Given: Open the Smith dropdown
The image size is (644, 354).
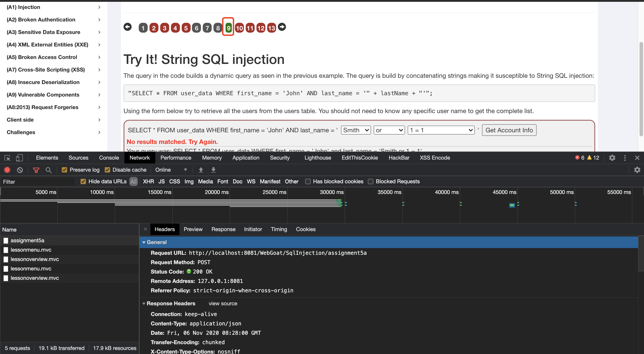Looking at the screenshot, I should tap(356, 130).
